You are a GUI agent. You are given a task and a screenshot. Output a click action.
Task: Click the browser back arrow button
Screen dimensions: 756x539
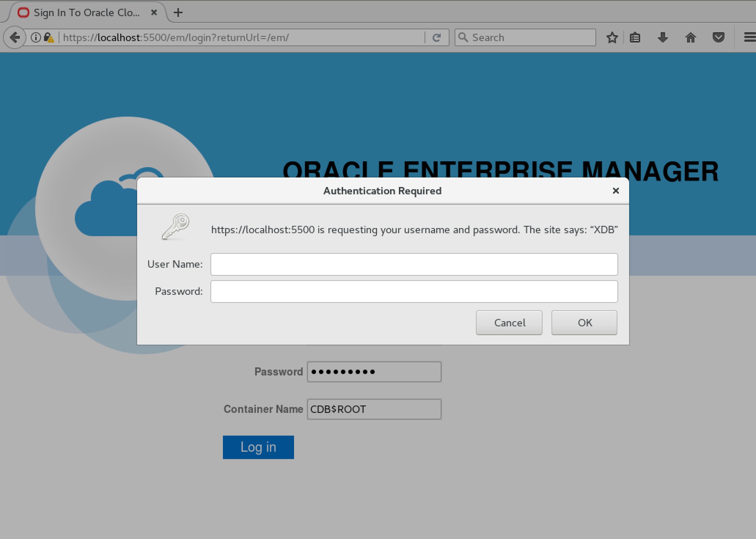15,37
